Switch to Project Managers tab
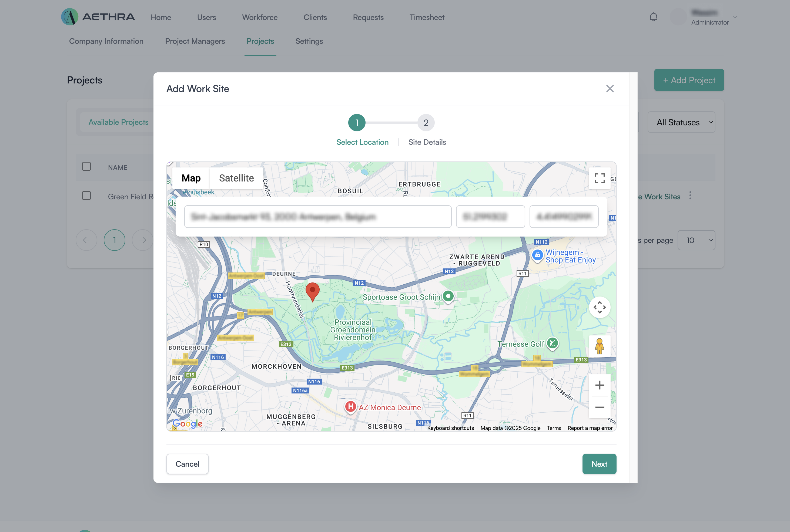 point(195,41)
